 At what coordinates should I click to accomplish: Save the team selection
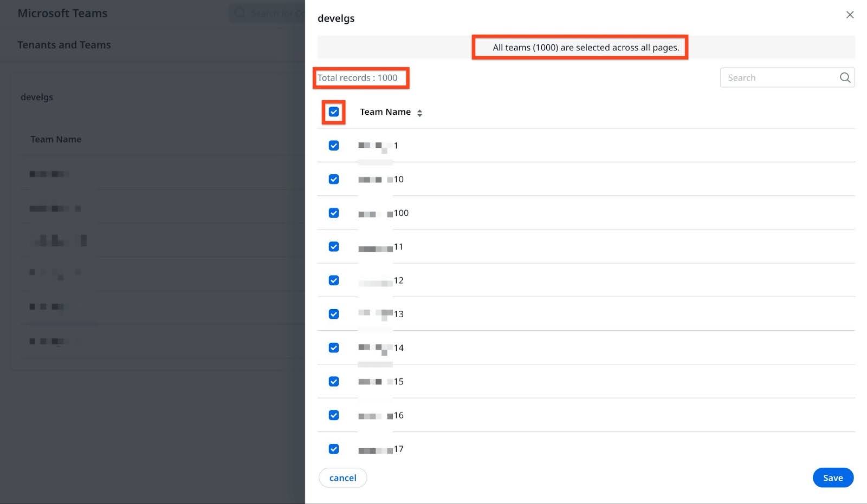click(x=833, y=477)
